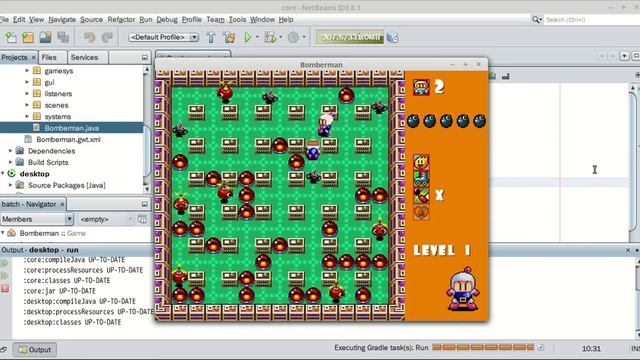Click the Search (Ctrl+I) input field
640x360 pixels.
(x=592, y=20)
